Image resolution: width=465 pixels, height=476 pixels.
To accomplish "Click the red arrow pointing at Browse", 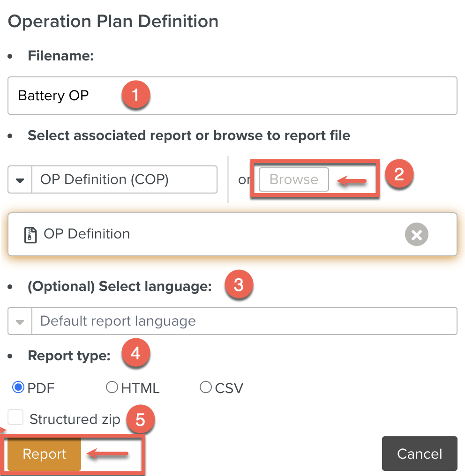I will [x=352, y=180].
